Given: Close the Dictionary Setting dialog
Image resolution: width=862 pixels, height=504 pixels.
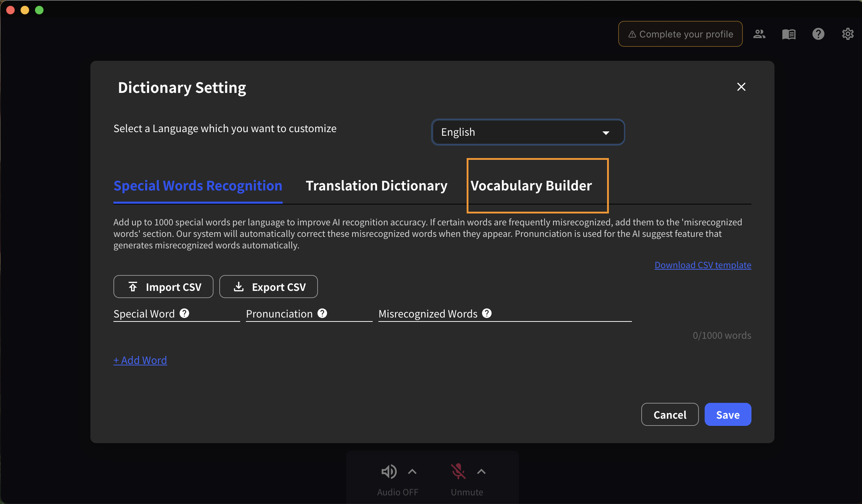Looking at the screenshot, I should click(x=741, y=87).
